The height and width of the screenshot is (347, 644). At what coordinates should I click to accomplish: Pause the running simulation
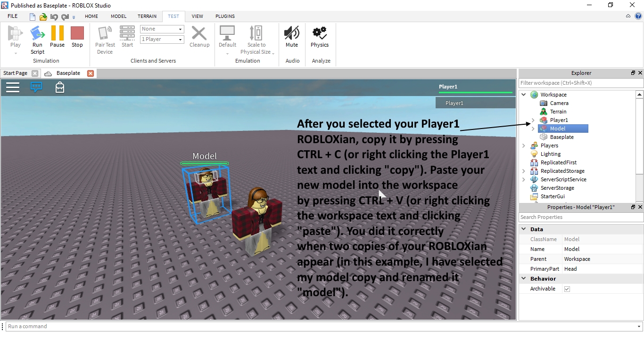(57, 34)
